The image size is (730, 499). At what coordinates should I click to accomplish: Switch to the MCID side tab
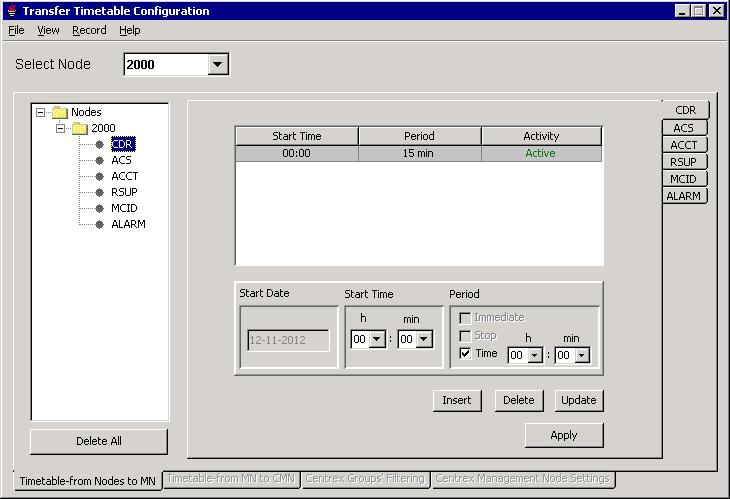click(684, 179)
